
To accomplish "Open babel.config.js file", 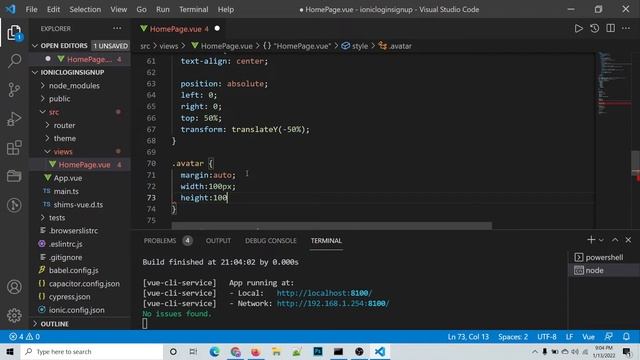I will [80, 270].
